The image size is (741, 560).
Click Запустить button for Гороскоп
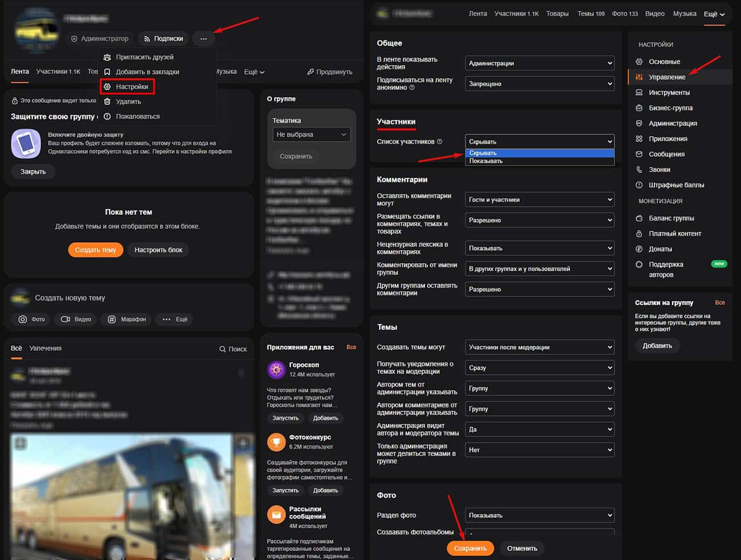tap(286, 418)
